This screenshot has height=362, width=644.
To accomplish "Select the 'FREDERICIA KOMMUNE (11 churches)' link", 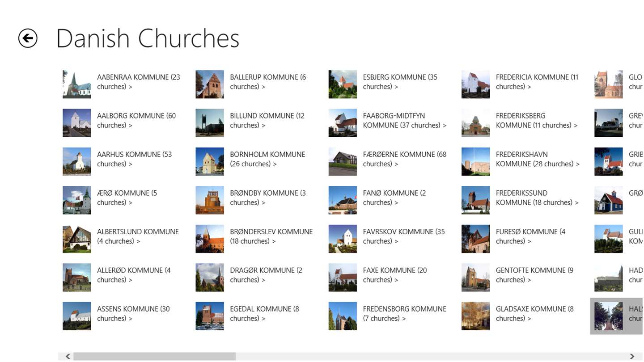I will click(537, 82).
